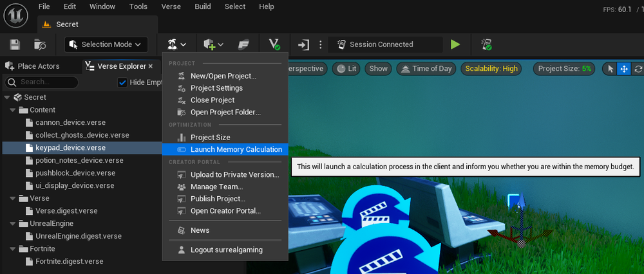Image resolution: width=644 pixels, height=274 pixels.
Task: Click the Sequencer clapboard toolbar icon
Action: pos(243,44)
